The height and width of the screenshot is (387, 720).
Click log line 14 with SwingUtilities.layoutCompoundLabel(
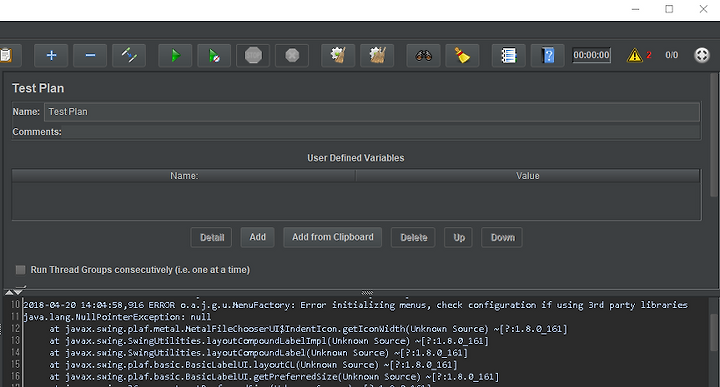point(259,353)
